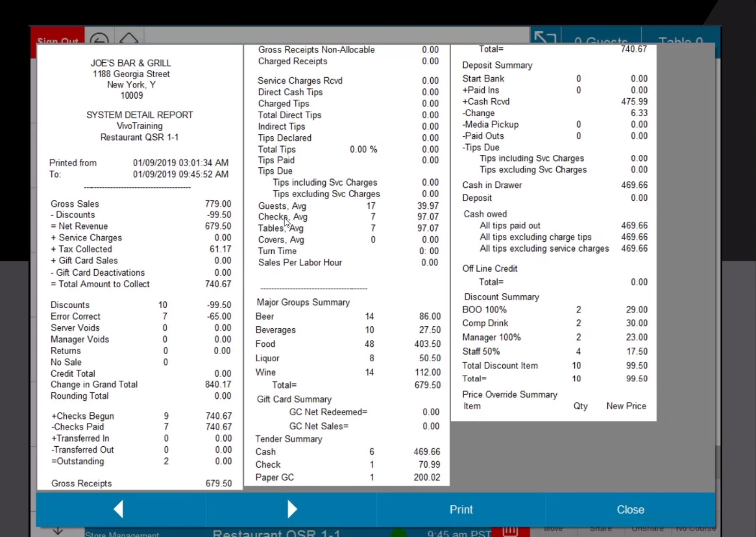Choose Unshare from the bottom actions
The image size is (756, 537).
[x=647, y=529]
